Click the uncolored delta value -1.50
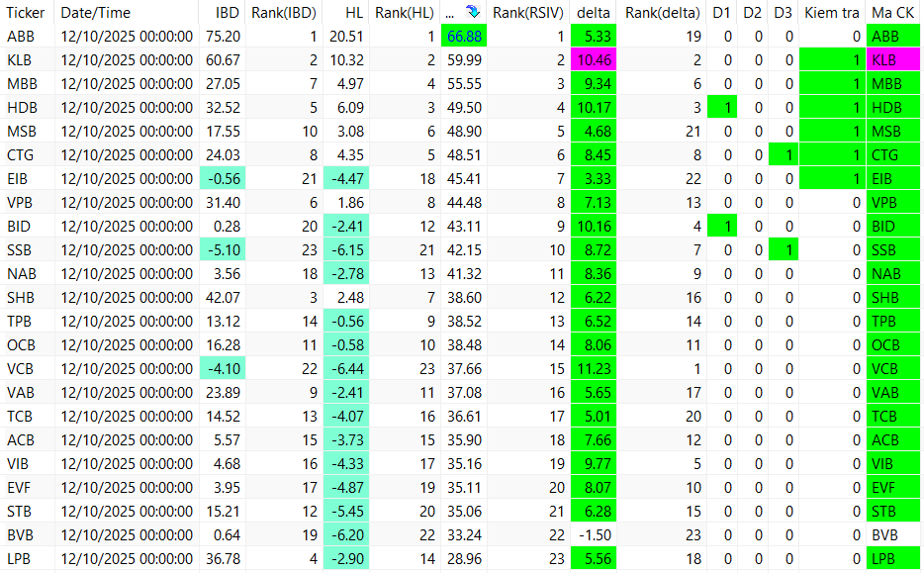Image resolution: width=924 pixels, height=573 pixels. pos(596,534)
